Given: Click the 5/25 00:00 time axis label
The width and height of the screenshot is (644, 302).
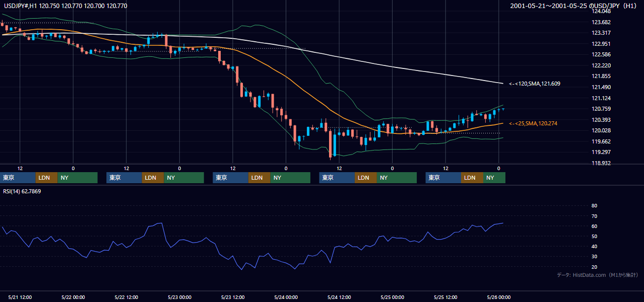Looking at the screenshot, I should pos(392,297).
